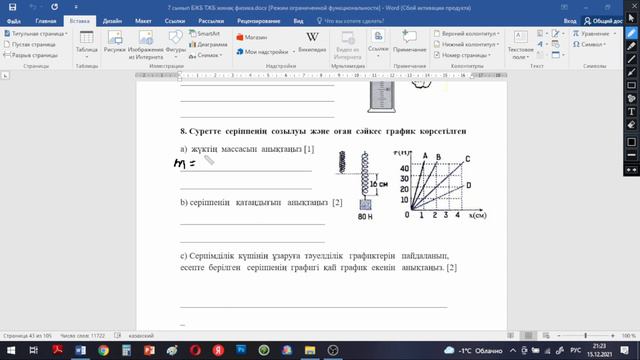Open the Фигуры shapes gallery
This screenshot has width=640, height=360.
click(176, 44)
